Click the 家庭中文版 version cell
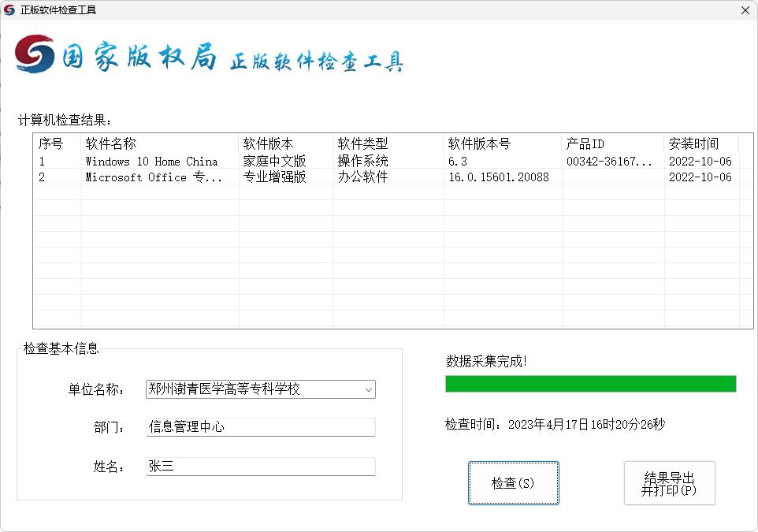The width and height of the screenshot is (758, 532). (274, 161)
